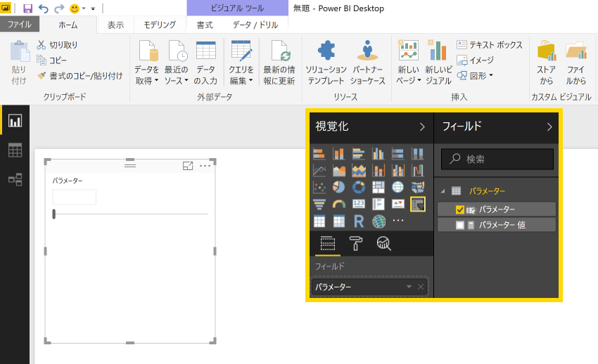This screenshot has height=364, width=598.
Task: Select the matrix visualization
Action: pyautogui.click(x=338, y=221)
